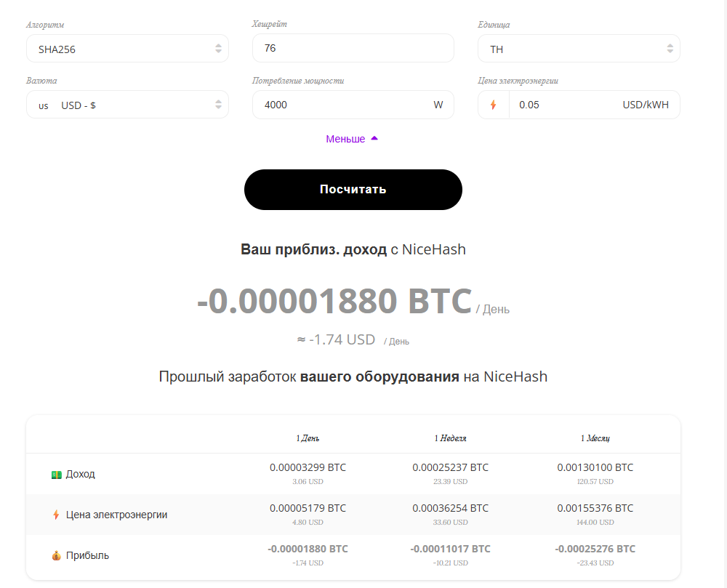The width and height of the screenshot is (727, 588).
Task: Click the US flag icon in currency field
Action: (44, 106)
